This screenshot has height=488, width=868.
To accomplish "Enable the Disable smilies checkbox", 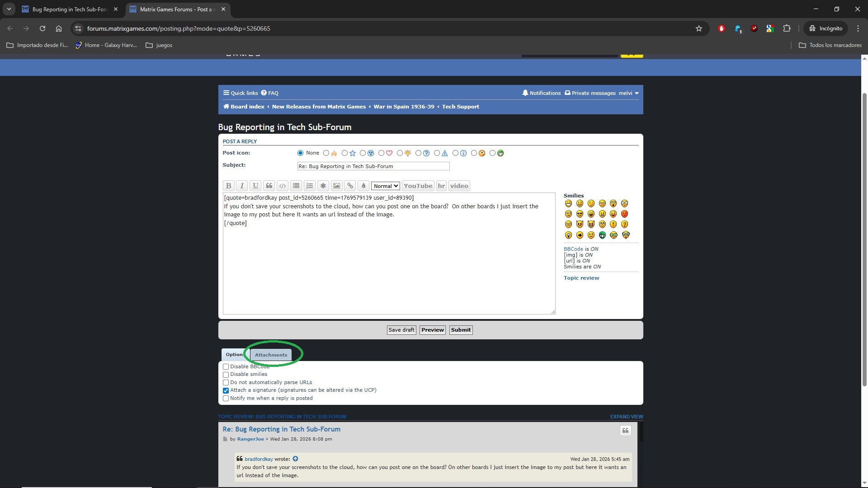I will tap(226, 374).
